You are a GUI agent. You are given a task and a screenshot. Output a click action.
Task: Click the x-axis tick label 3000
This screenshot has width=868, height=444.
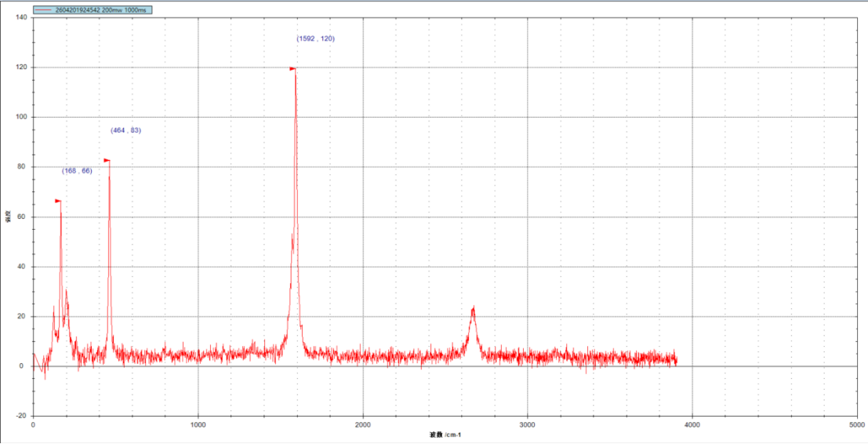click(528, 424)
